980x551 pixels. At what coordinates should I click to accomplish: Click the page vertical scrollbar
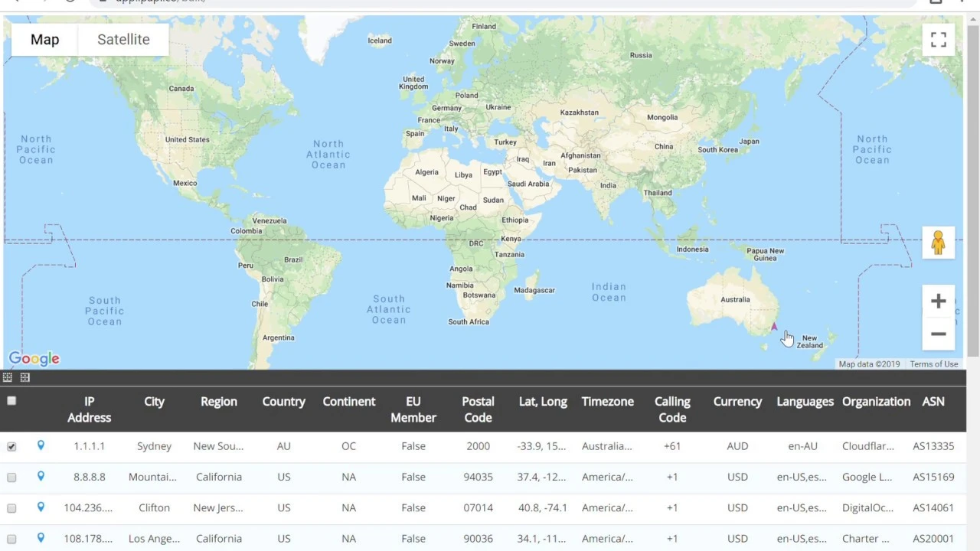tap(973, 191)
